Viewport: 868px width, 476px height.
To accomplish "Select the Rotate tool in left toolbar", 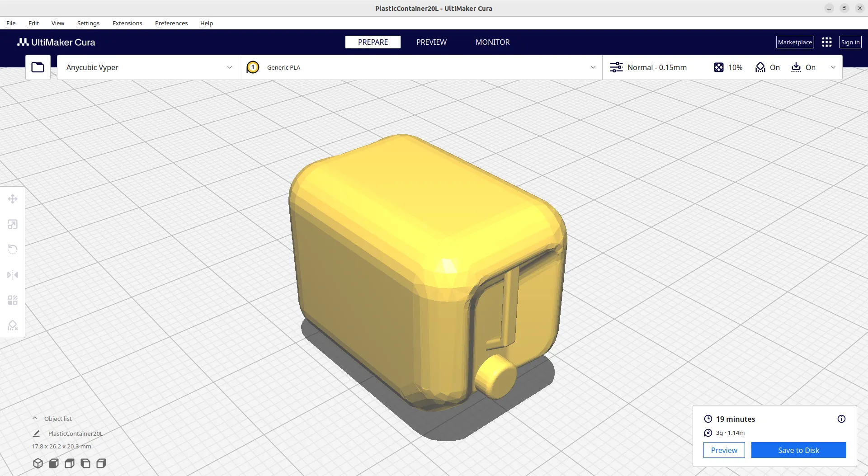I will point(13,250).
